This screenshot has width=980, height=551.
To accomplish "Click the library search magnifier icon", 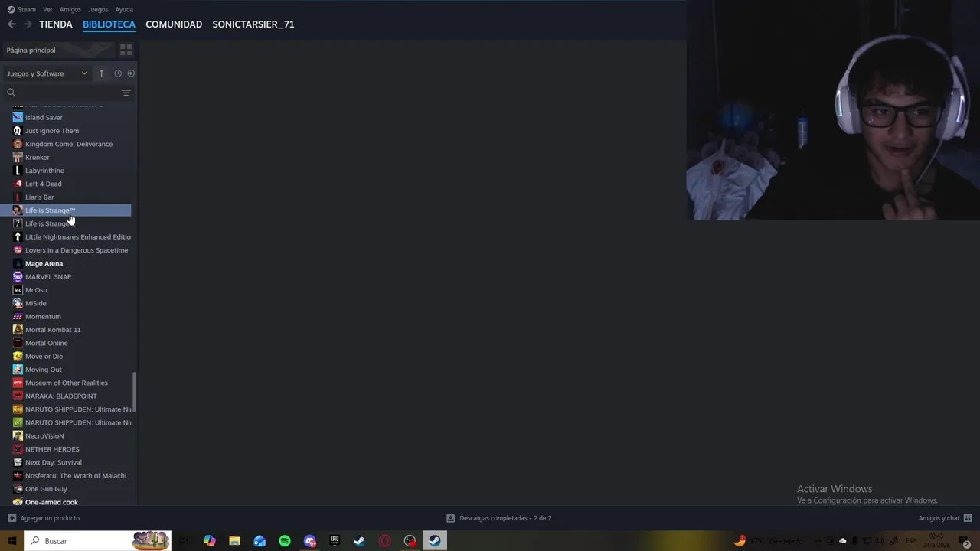I will click(11, 93).
